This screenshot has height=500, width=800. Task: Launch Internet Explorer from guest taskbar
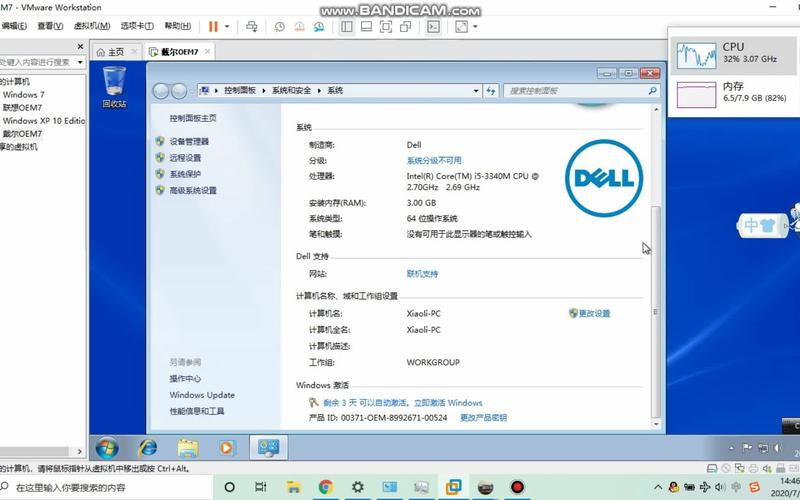pos(148,447)
